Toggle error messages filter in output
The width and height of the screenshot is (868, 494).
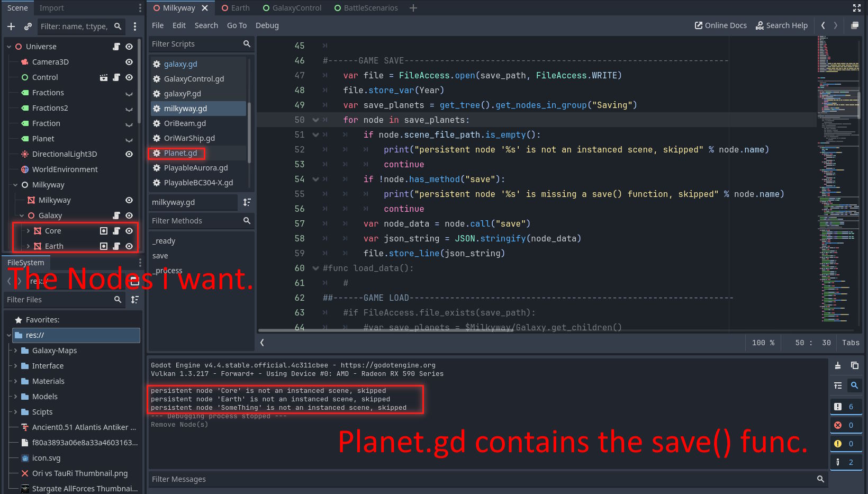tap(845, 425)
